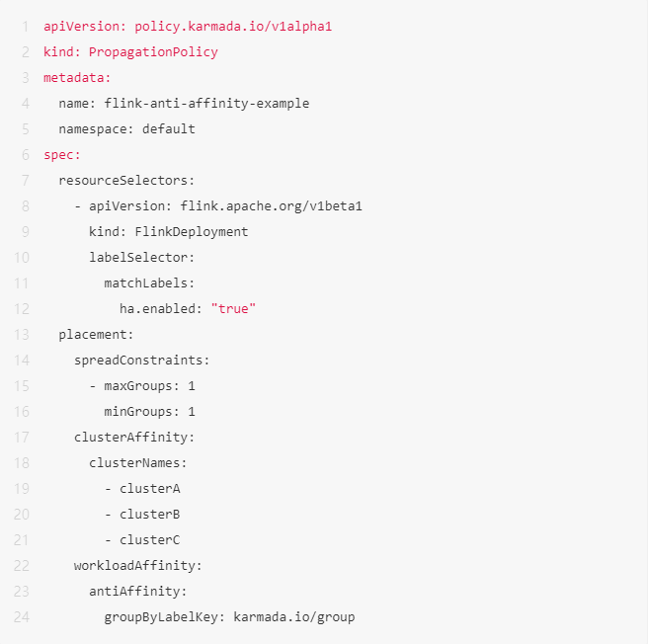Click the labelSelector key
648x644 pixels.
[141, 257]
